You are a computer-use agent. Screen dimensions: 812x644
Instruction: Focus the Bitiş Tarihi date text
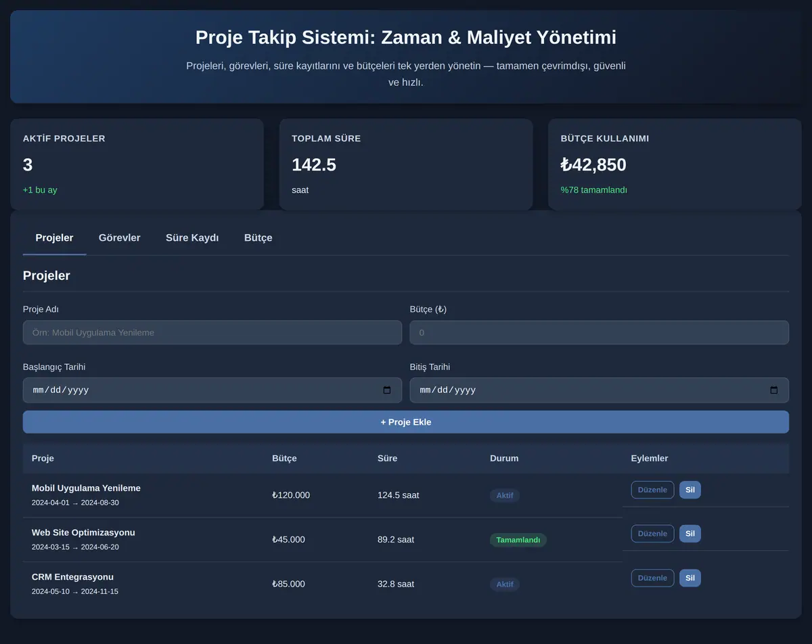click(x=448, y=390)
